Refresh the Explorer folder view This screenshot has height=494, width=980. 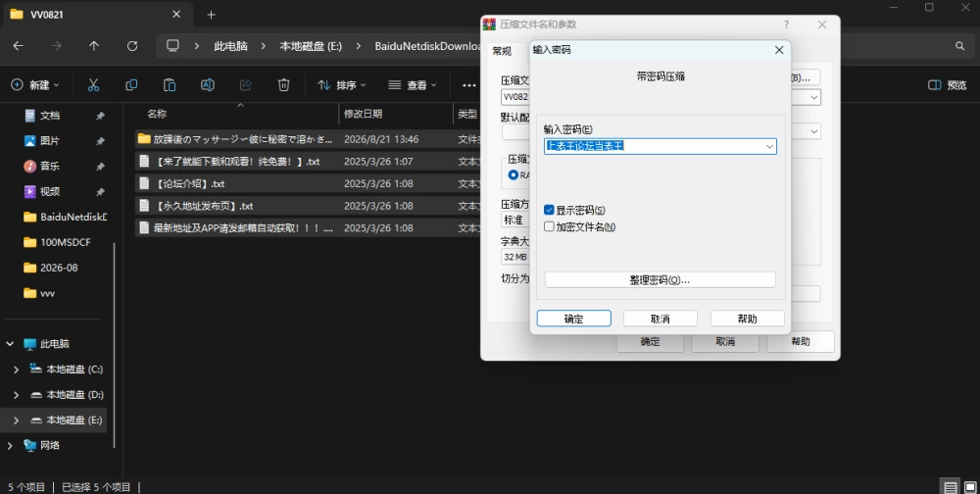tap(132, 46)
